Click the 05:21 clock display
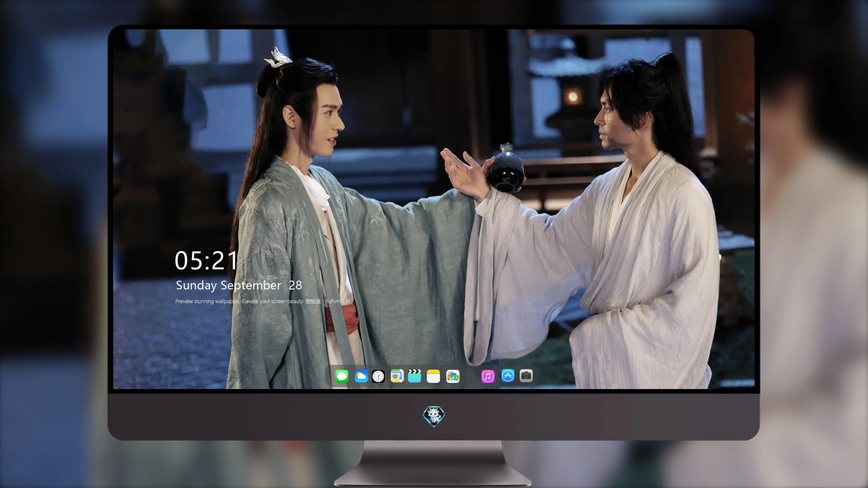 206,261
